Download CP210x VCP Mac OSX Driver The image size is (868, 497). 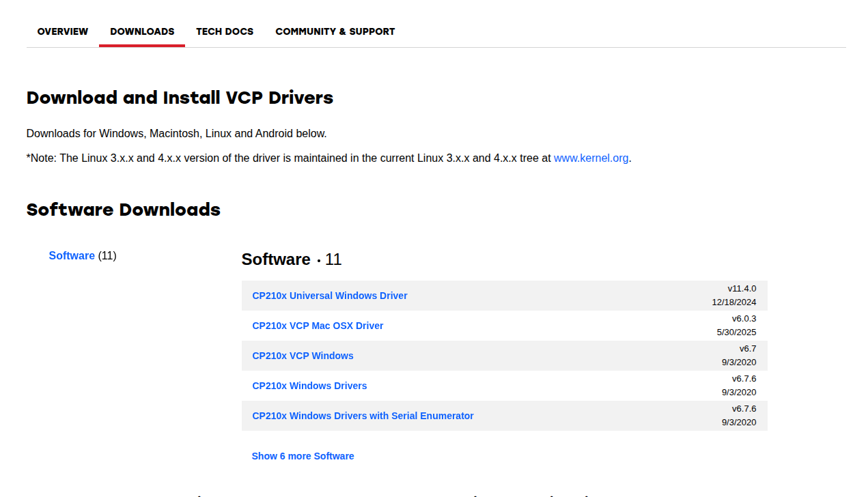(318, 326)
